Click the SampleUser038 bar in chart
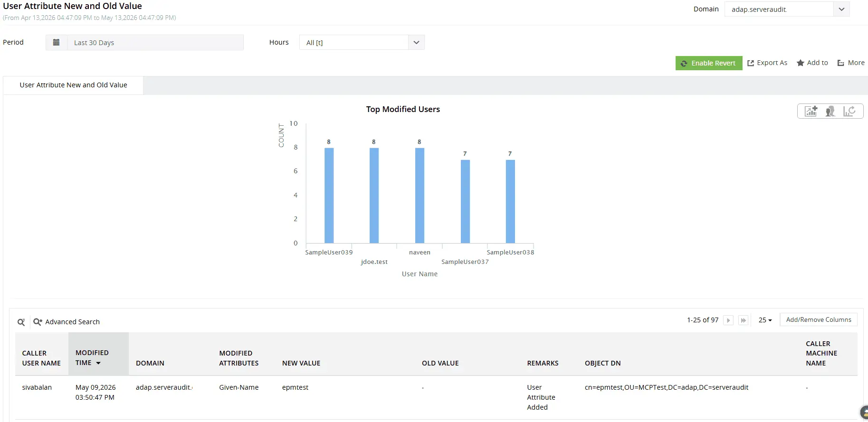 click(510, 202)
